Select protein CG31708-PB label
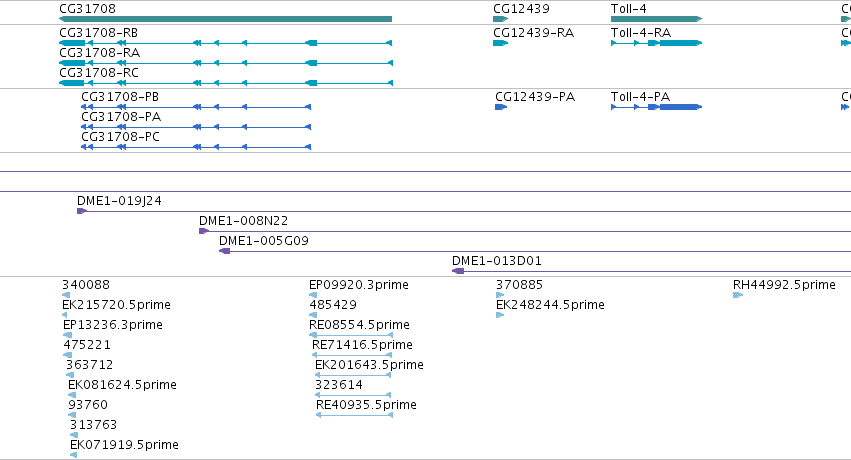851x460 pixels. (x=120, y=97)
